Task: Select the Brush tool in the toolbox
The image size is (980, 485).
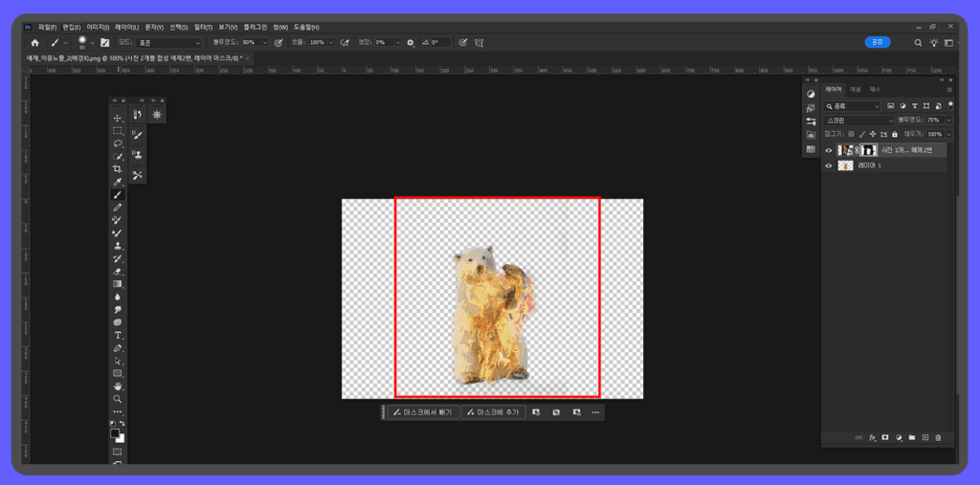Action: click(118, 194)
